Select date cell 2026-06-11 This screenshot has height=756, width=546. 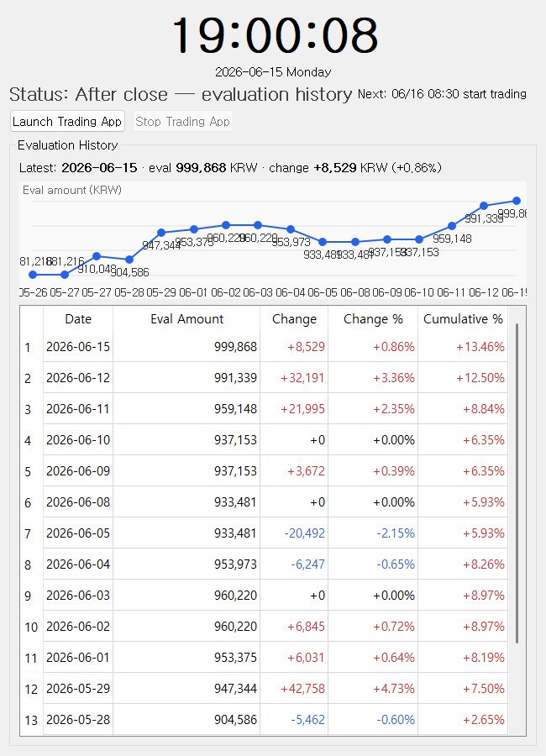78,409
